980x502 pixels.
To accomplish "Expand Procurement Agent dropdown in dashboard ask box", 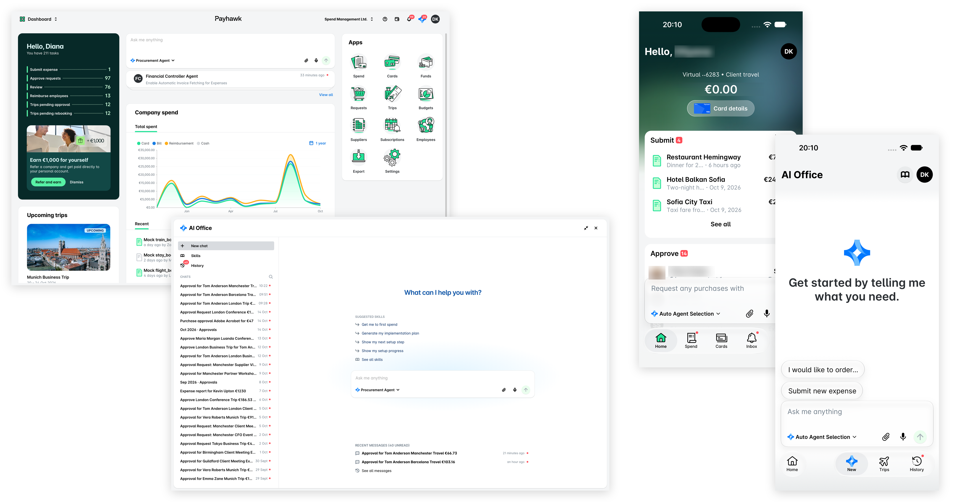I will click(152, 60).
